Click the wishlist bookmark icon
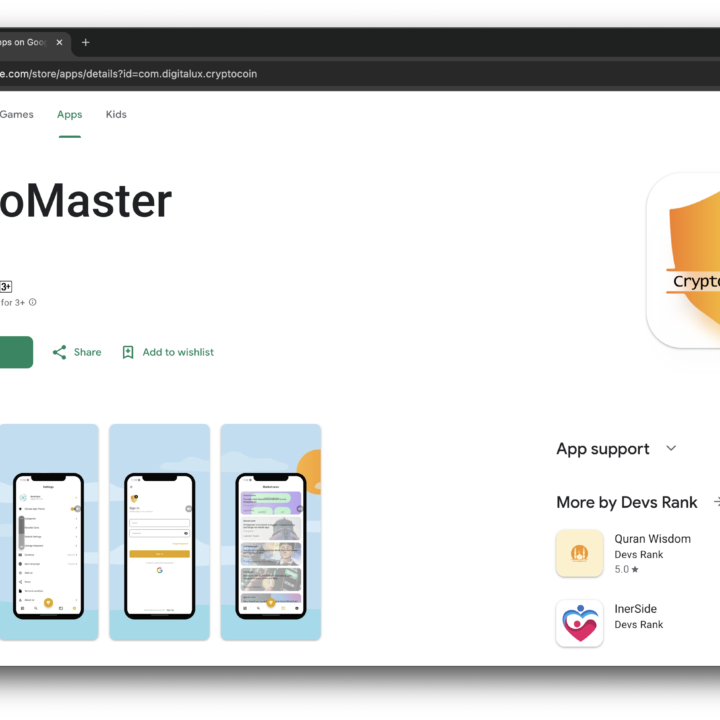This screenshot has height=720, width=720. (128, 352)
